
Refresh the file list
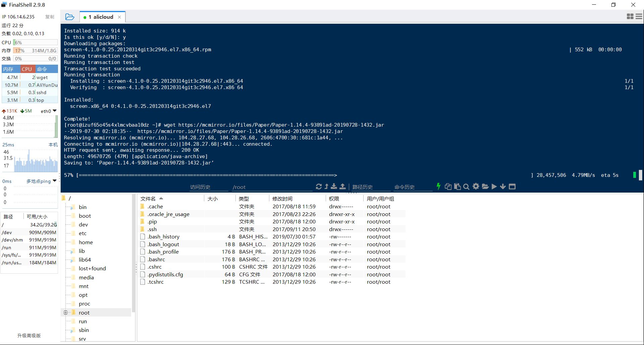[319, 187]
